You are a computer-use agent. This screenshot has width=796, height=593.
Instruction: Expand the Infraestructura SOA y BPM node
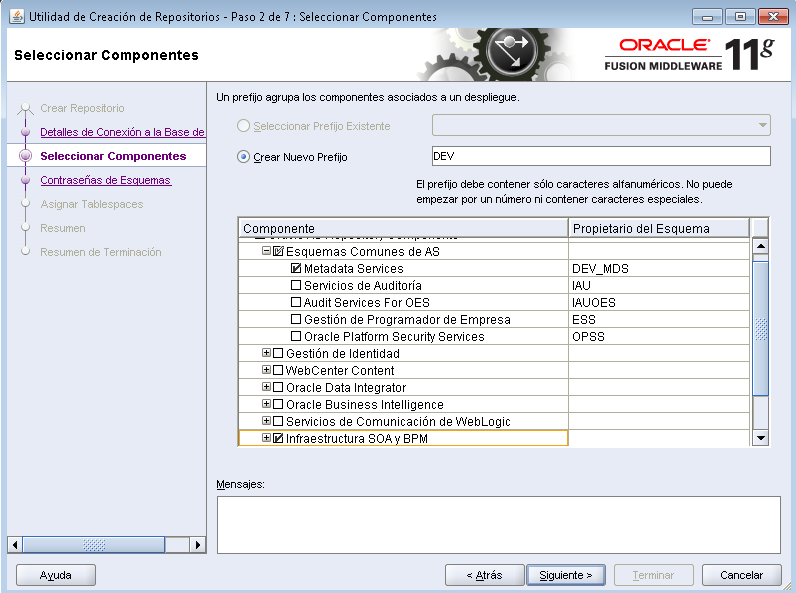point(266,437)
